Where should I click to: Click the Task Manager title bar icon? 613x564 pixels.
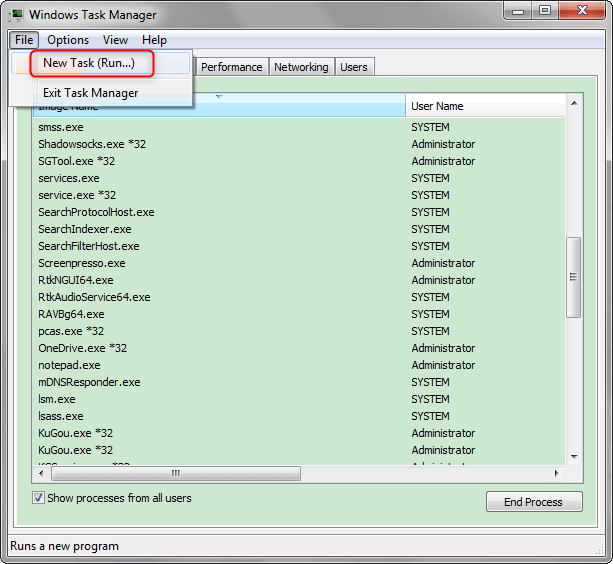[x=16, y=15]
